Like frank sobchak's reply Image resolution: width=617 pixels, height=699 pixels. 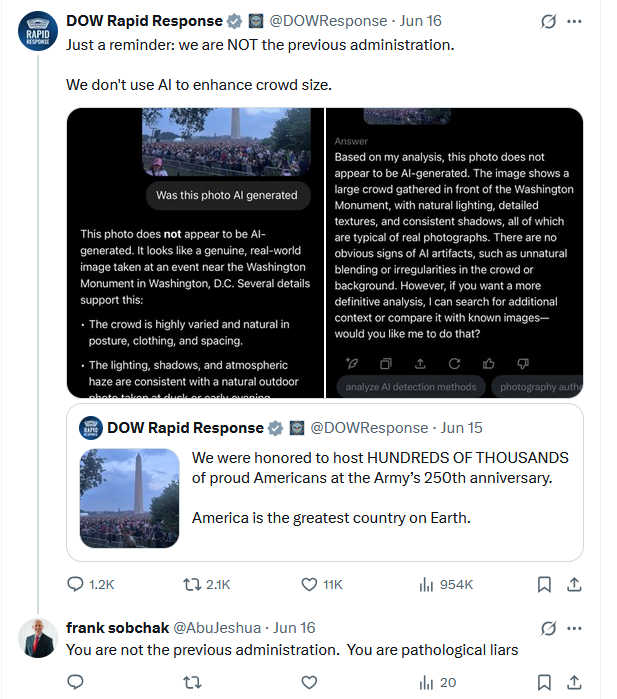click(x=310, y=682)
